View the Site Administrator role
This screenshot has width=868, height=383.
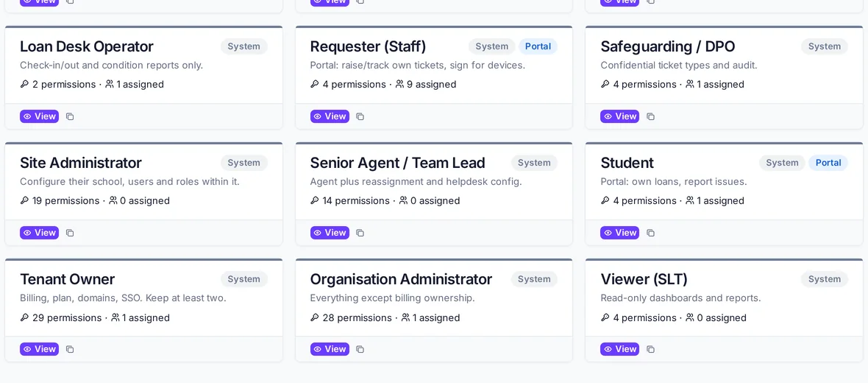pyautogui.click(x=39, y=233)
